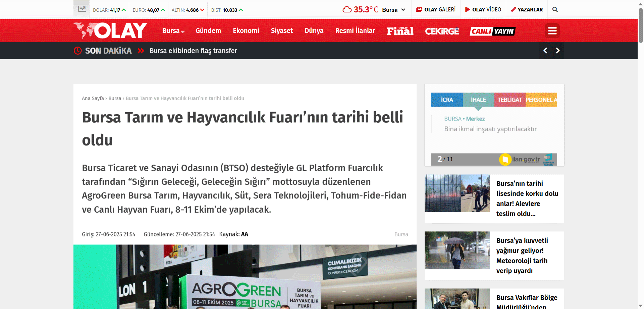Screen dimensions: 644x309
Task: Click the search magnifier icon
Action: 555,10
